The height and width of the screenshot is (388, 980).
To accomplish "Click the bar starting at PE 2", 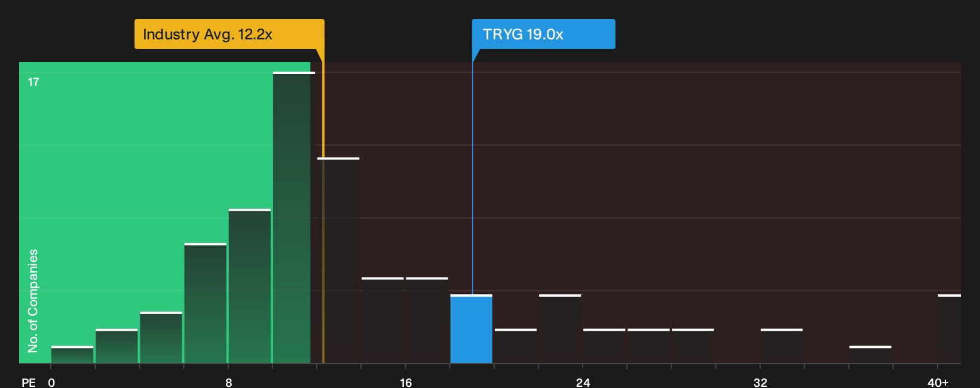I will coord(117,346).
